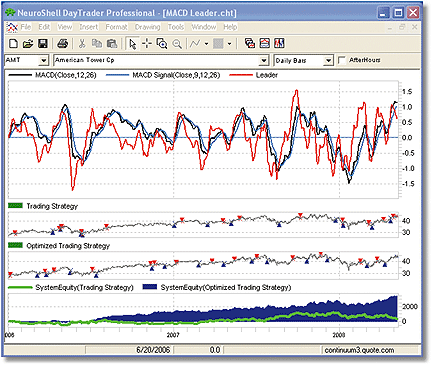Image resolution: width=432 pixels, height=366 pixels.
Task: Paste from clipboard toolbar icon
Action: (112, 44)
